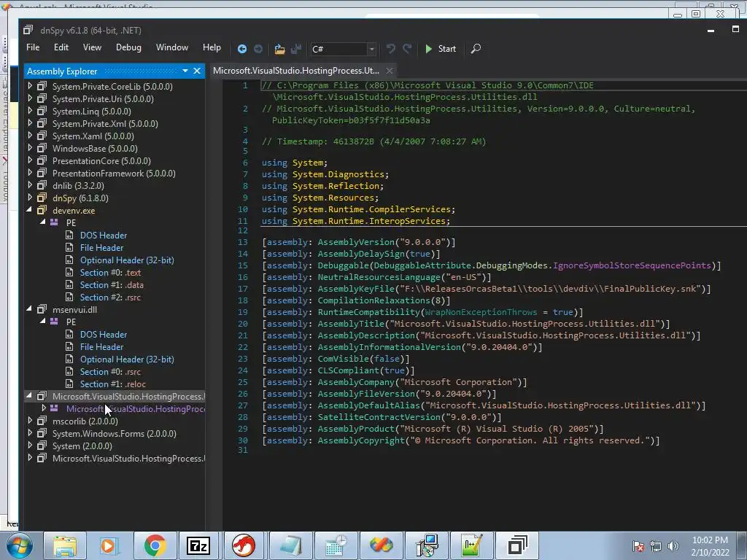The height and width of the screenshot is (560, 747).
Task: Open Section #1: .data
Action: pyautogui.click(x=112, y=285)
